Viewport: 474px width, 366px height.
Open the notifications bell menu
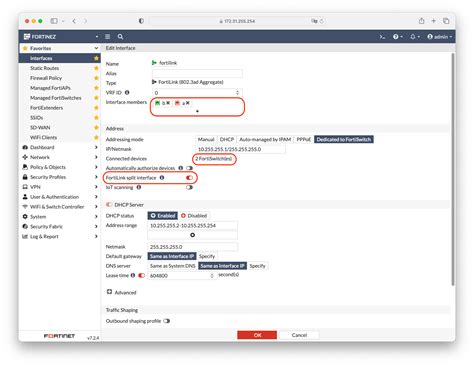[415, 37]
